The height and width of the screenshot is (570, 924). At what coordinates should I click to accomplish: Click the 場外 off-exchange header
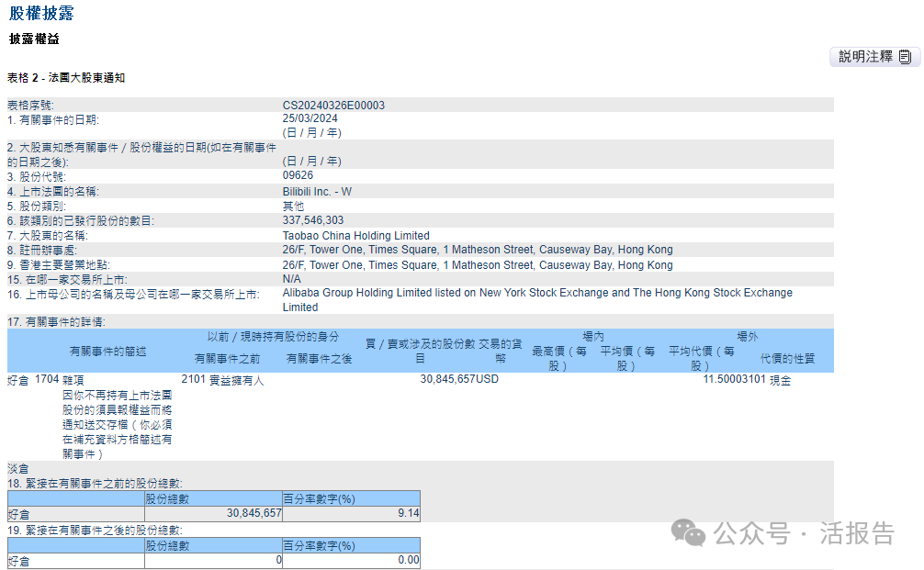coord(748,337)
